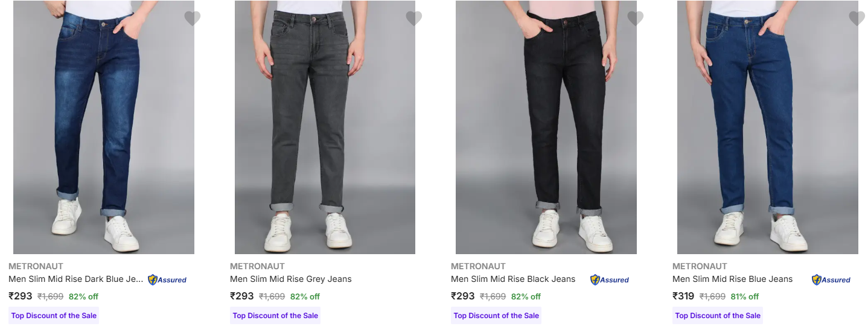This screenshot has height=329, width=868.
Task: Open 'Men Slim Mid Rise Dark Blue Je...' title
Action: click(76, 279)
